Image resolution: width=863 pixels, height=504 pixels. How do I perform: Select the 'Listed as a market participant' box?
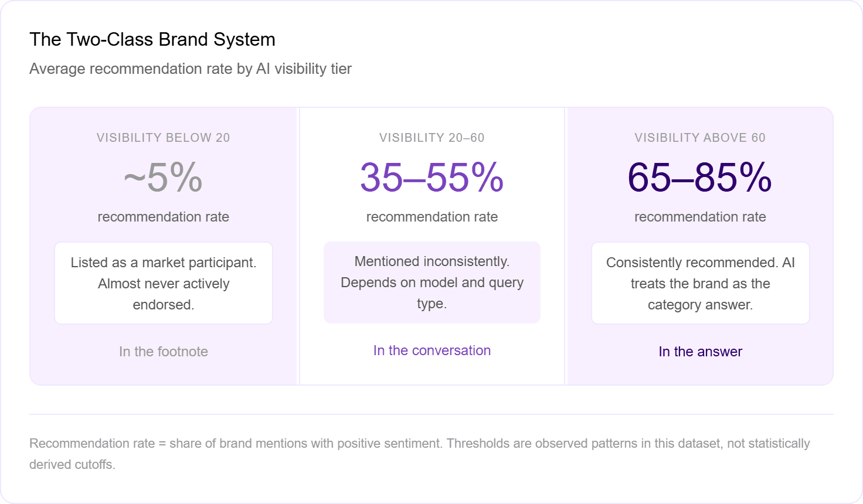point(164,283)
